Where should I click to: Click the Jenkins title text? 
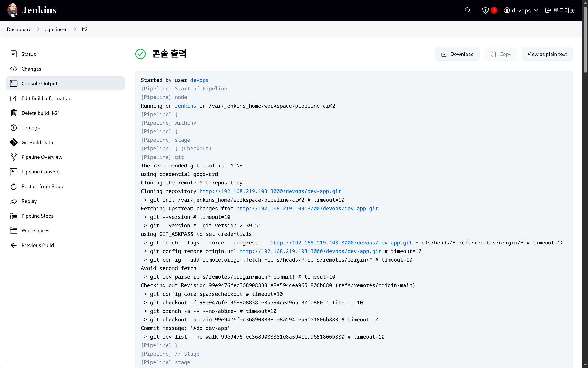(x=39, y=10)
